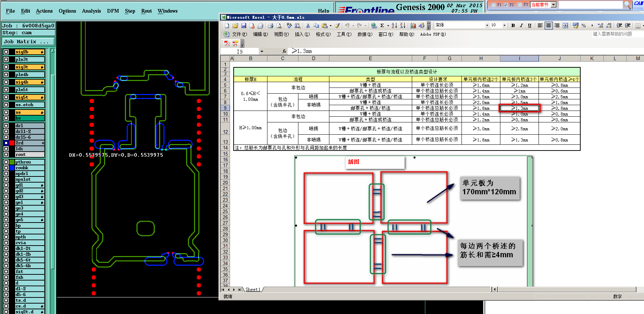The height and width of the screenshot is (314, 644).
Task: Click the Merge and Center icon
Action: pyautogui.click(x=565, y=26)
